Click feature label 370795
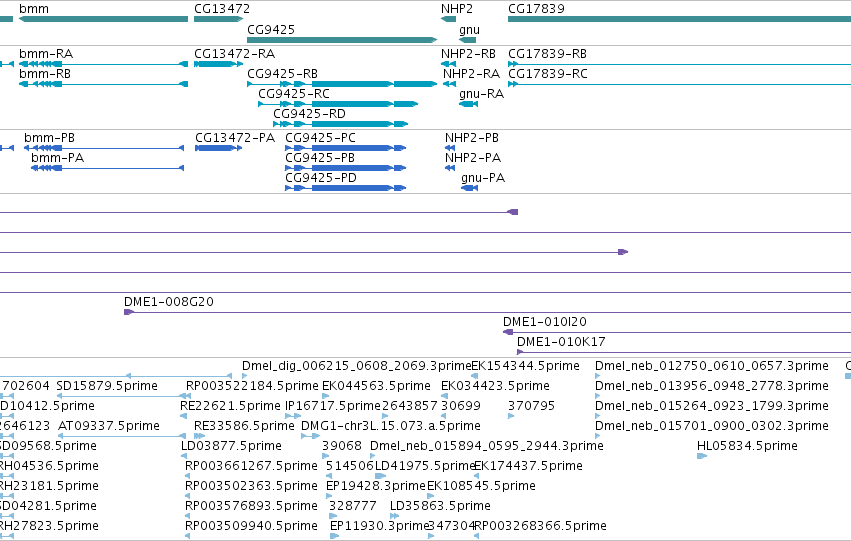Screen dimensions: 851x541 click(x=531, y=406)
